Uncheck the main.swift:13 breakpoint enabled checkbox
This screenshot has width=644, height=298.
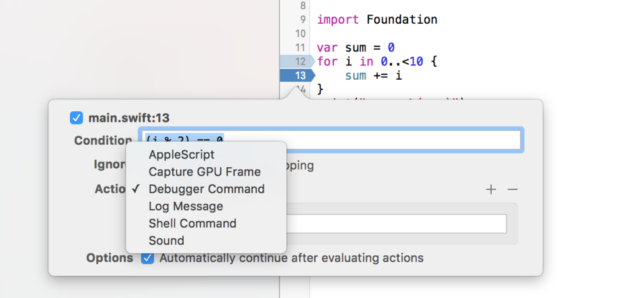[76, 118]
